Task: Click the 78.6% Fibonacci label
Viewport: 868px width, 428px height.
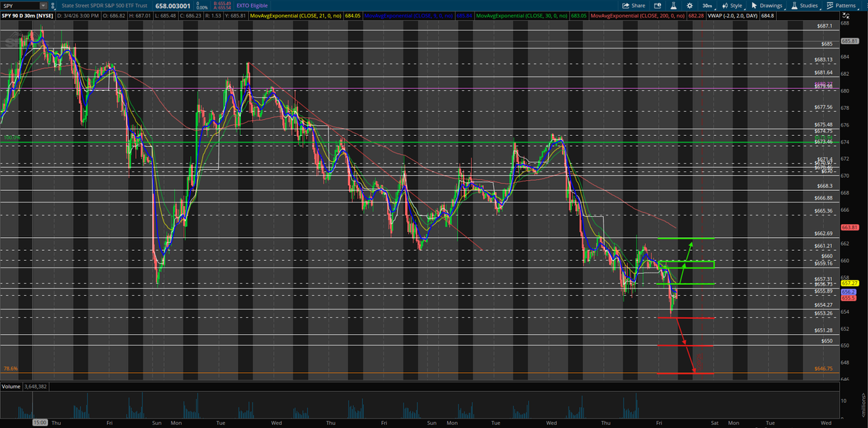Action: [x=10, y=369]
